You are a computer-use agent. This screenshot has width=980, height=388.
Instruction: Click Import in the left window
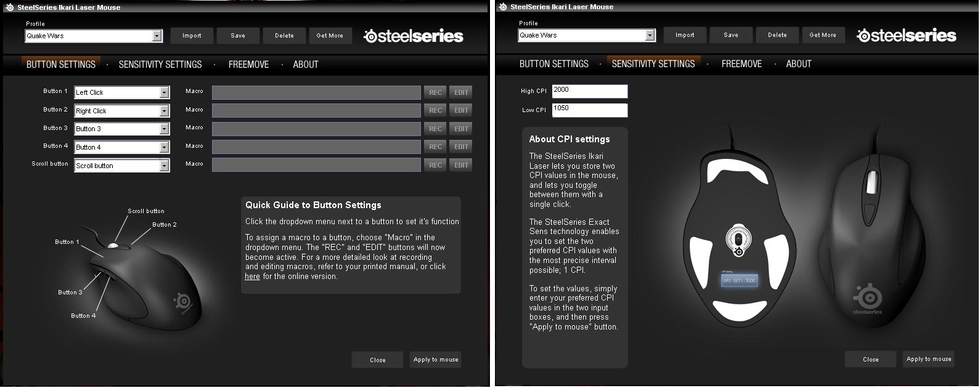click(x=192, y=36)
